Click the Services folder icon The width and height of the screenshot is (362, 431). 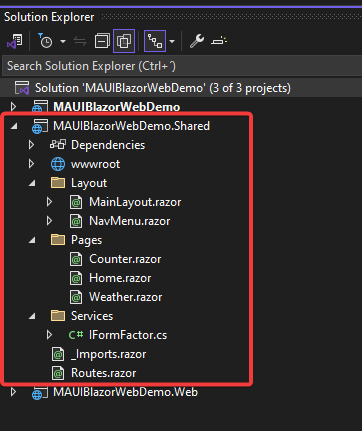[x=58, y=316]
